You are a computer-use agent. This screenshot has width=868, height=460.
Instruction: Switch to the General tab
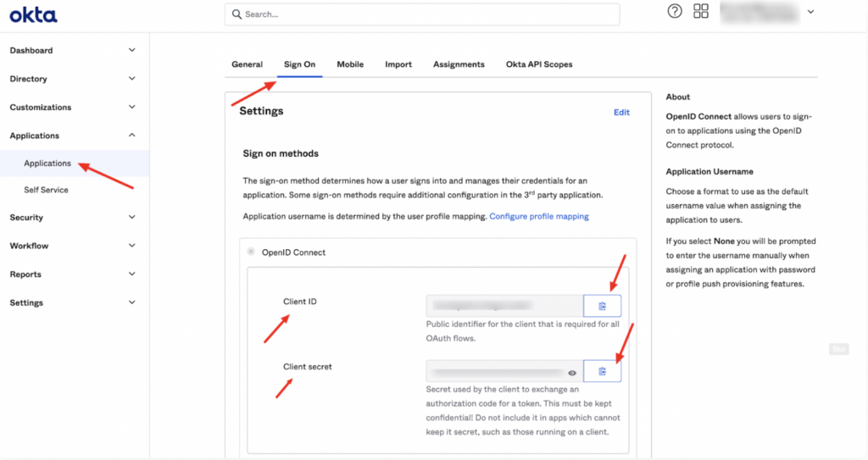tap(247, 64)
